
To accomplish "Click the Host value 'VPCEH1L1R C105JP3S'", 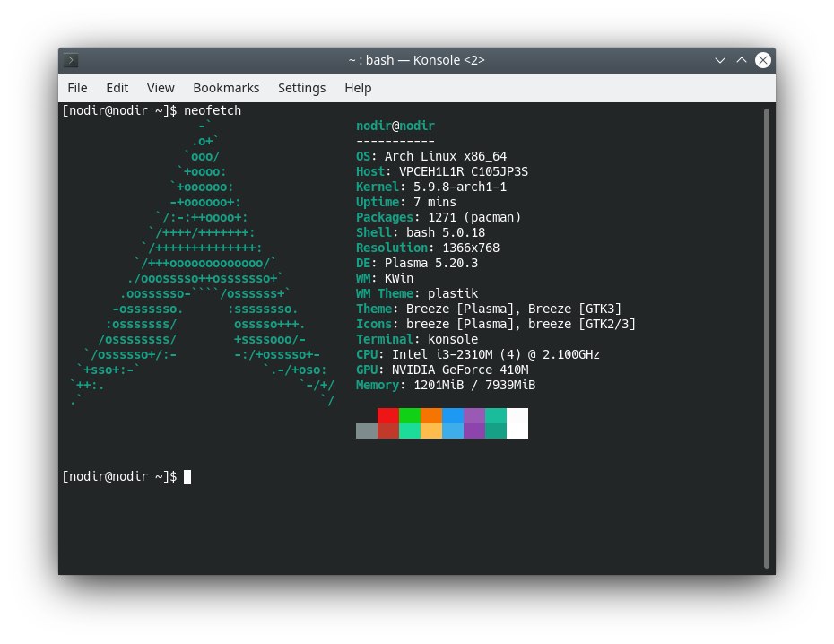I will click(464, 172).
